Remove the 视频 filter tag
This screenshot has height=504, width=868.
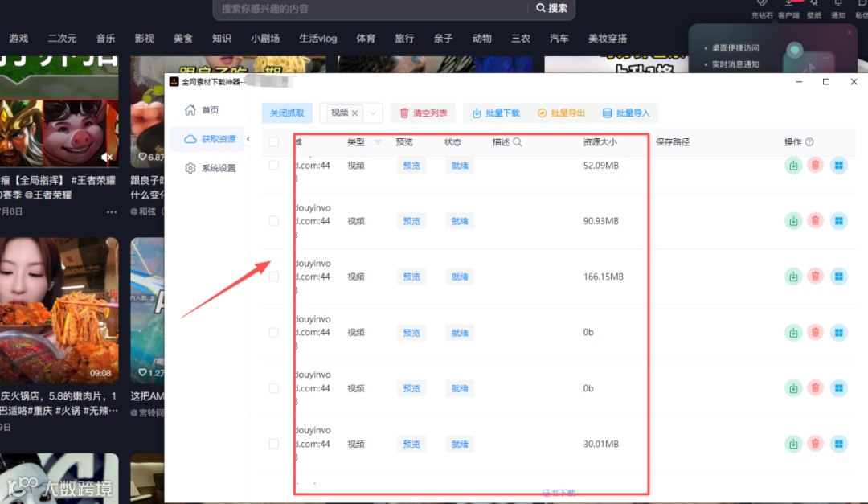355,113
